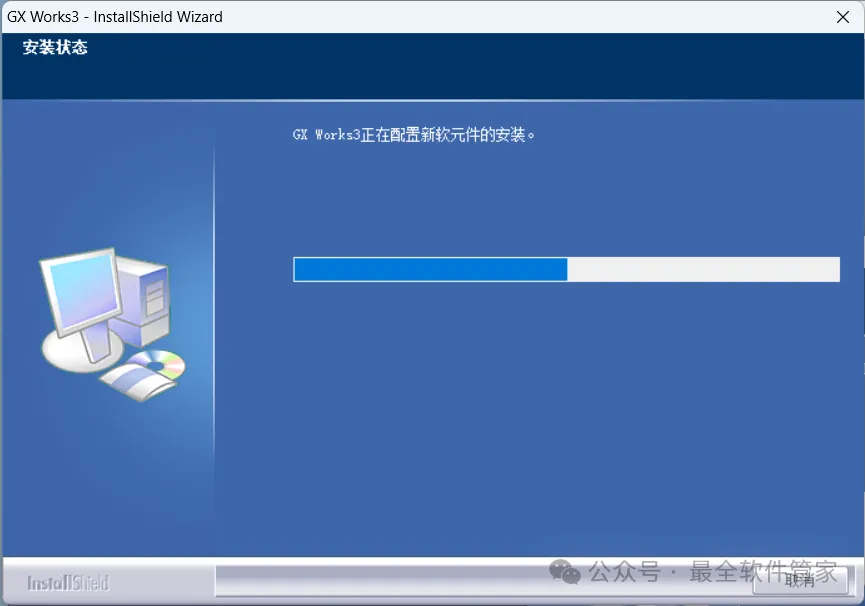Image resolution: width=865 pixels, height=606 pixels.
Task: Click the GX Works3 - InstallShield Wizard title
Action: point(115,17)
